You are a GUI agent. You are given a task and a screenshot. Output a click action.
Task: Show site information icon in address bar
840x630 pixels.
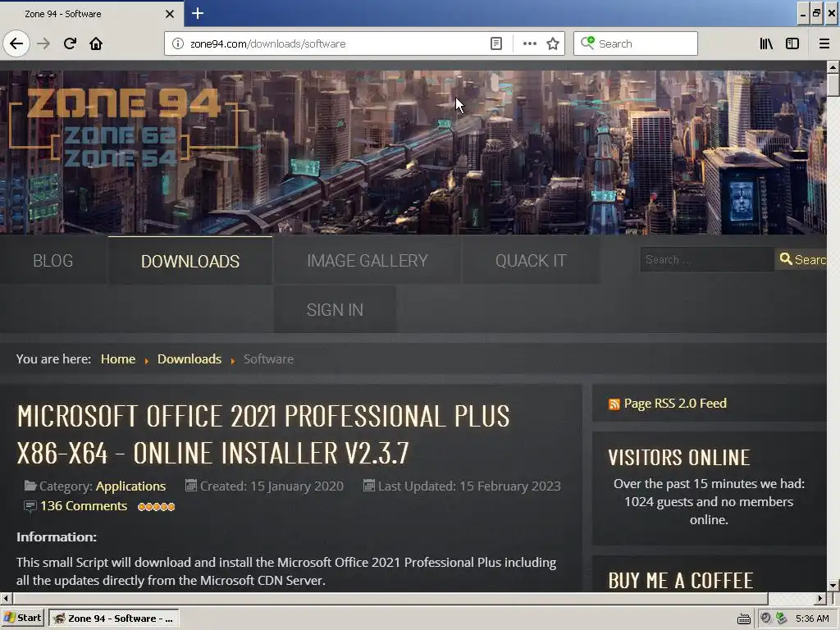[x=177, y=43]
